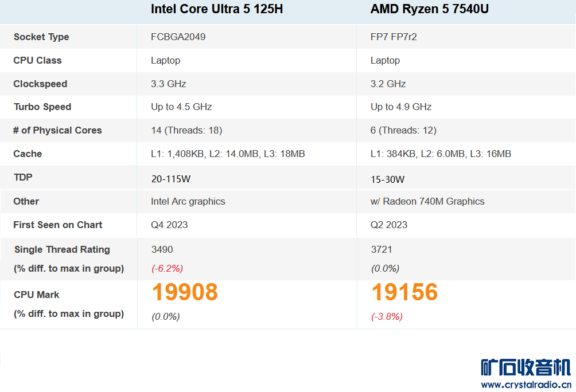The width and height of the screenshot is (576, 392).
Task: Select Intel single thread rating 3490
Action: click(162, 249)
